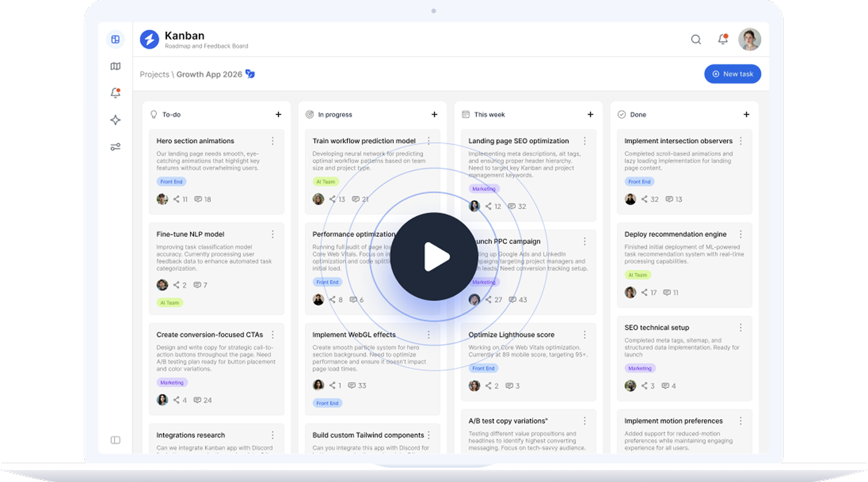Collapse the sidebar using bottom panel icon
The width and height of the screenshot is (868, 482).
[115, 440]
